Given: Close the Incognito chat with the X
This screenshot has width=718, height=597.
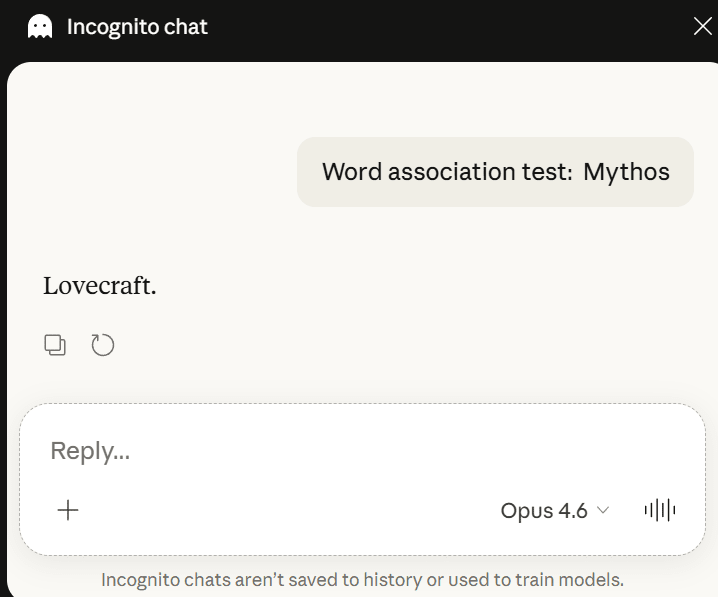Looking at the screenshot, I should pyautogui.click(x=702, y=27).
